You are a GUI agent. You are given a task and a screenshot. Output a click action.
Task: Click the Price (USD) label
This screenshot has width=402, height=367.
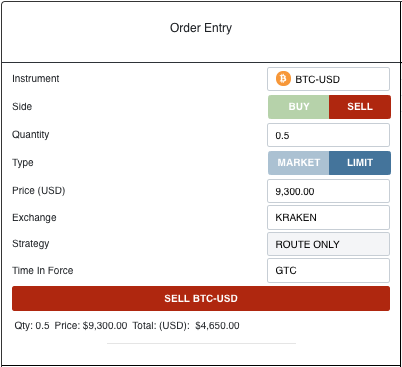click(39, 191)
